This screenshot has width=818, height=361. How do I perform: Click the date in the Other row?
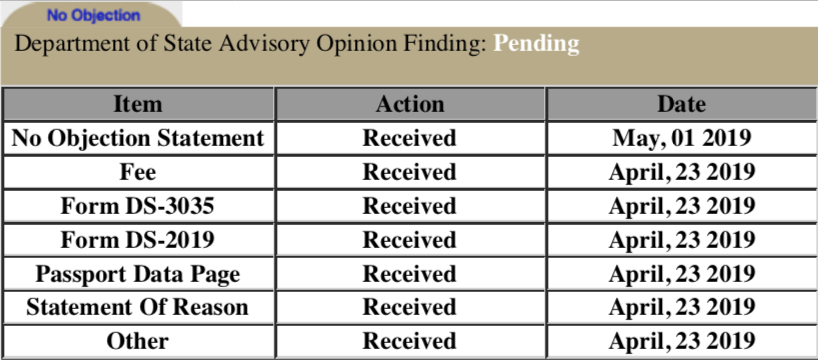tap(681, 341)
